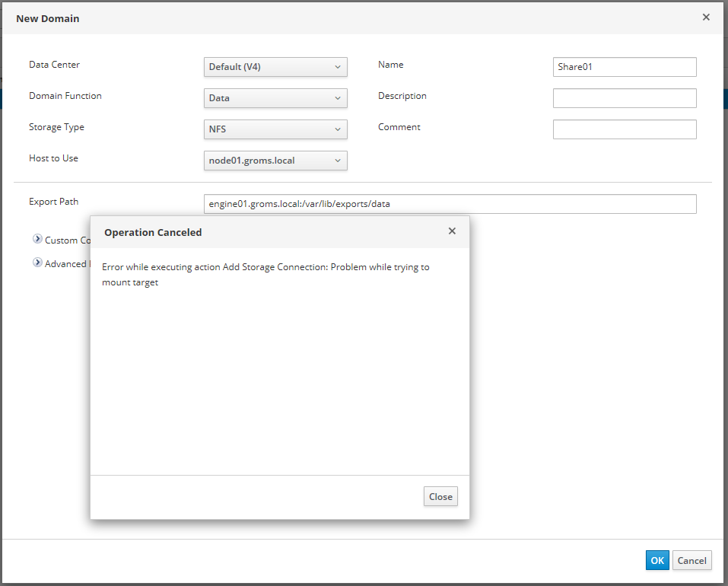Click the Operation Canceled title
This screenshot has height=586, width=728.
click(153, 232)
